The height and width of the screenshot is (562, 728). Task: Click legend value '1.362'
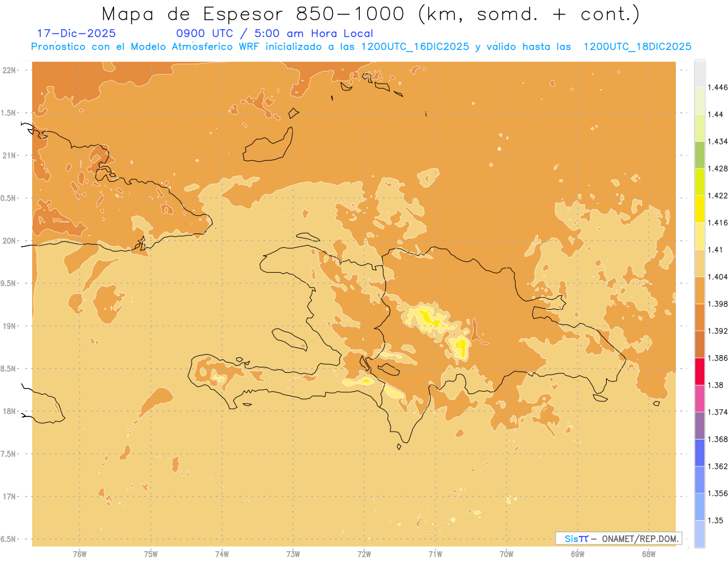pos(717,466)
